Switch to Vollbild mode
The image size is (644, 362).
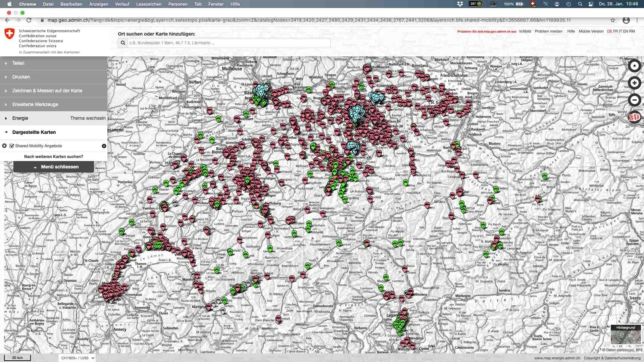[525, 31]
